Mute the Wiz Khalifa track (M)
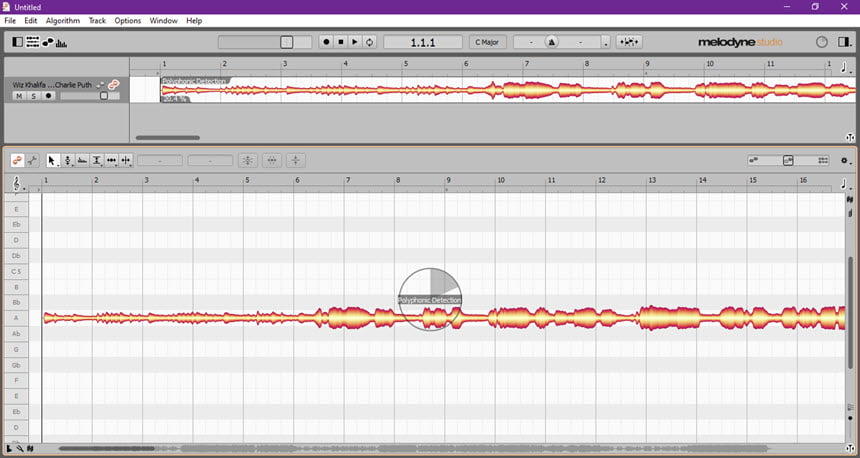This screenshot has width=860, height=458. click(x=19, y=96)
